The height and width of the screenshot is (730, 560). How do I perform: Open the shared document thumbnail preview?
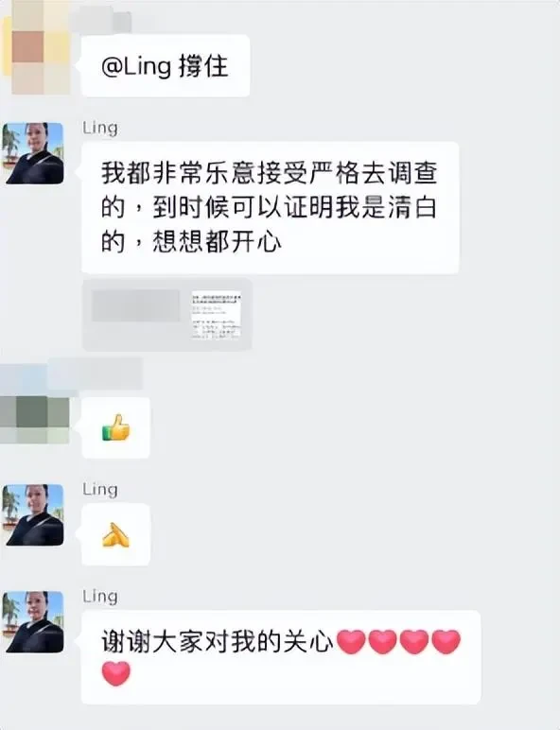click(217, 314)
